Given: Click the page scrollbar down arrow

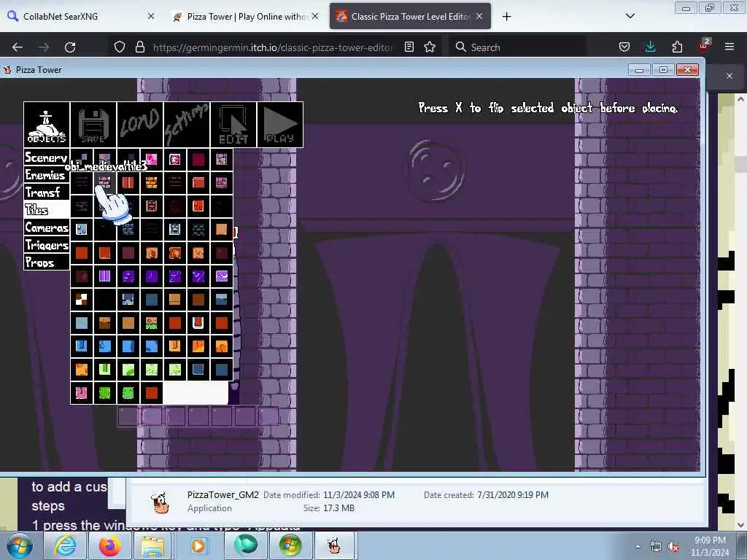Looking at the screenshot, I should click(x=740, y=524).
